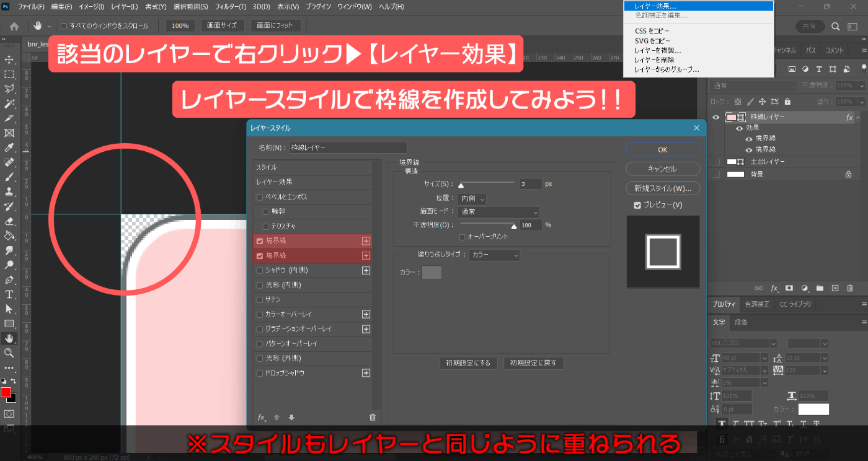The image size is (868, 461).
Task: Switch to the 段落 tab
Action: coord(740,322)
